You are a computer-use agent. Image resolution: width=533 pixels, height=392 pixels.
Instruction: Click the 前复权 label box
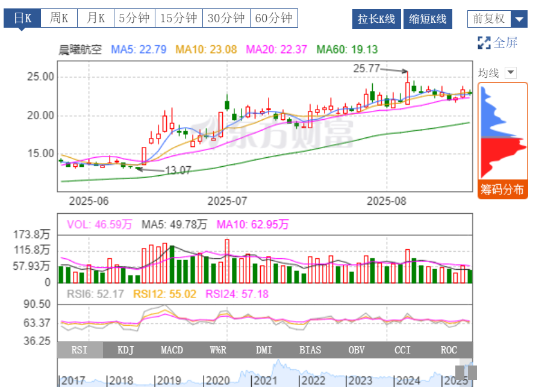point(489,19)
